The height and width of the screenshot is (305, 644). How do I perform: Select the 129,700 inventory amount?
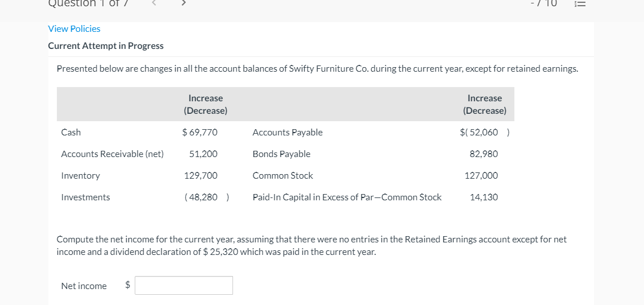tap(201, 176)
